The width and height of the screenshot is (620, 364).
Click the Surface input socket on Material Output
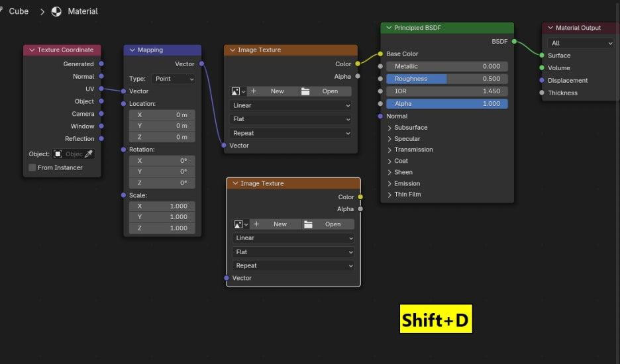tap(542, 56)
